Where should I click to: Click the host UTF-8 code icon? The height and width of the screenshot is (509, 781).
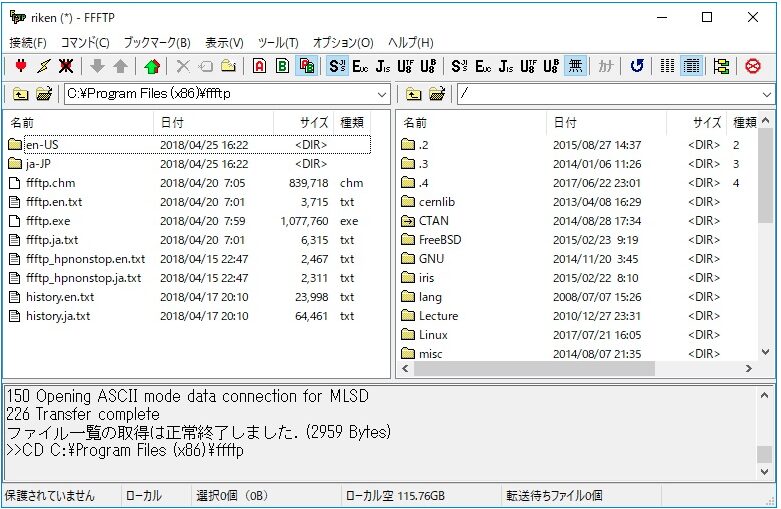point(529,66)
